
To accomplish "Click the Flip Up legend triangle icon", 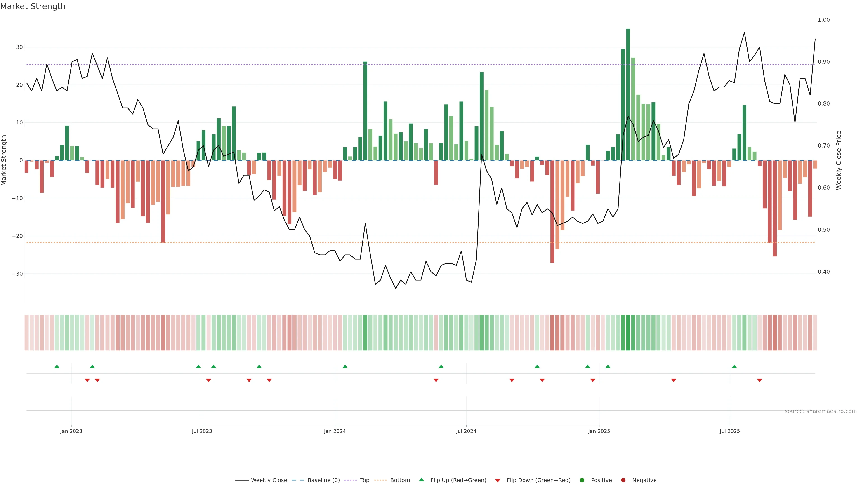I will click(x=421, y=480).
